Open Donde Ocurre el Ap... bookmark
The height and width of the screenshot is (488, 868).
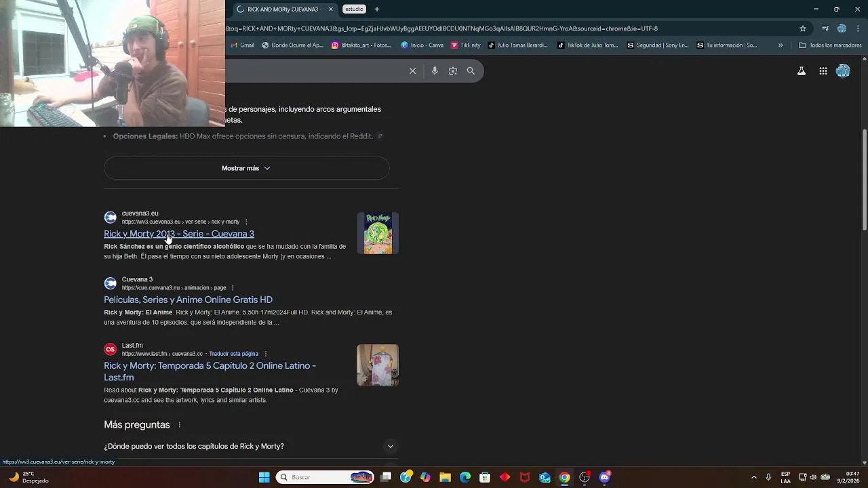coord(292,45)
